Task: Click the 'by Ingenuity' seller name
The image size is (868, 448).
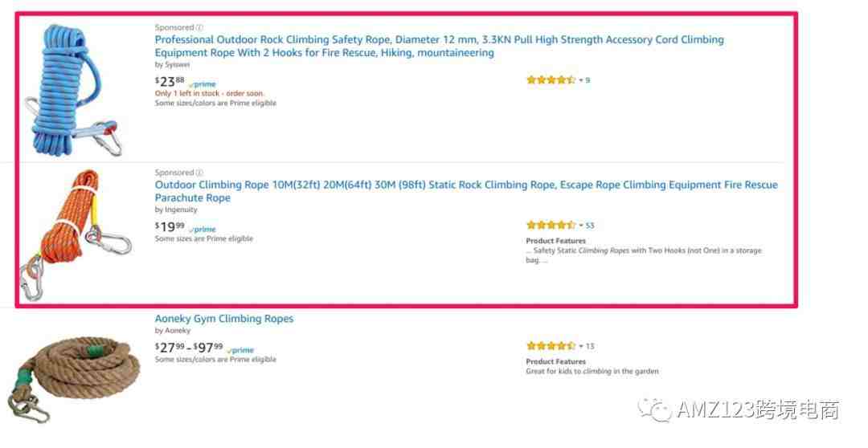Action: (x=176, y=210)
